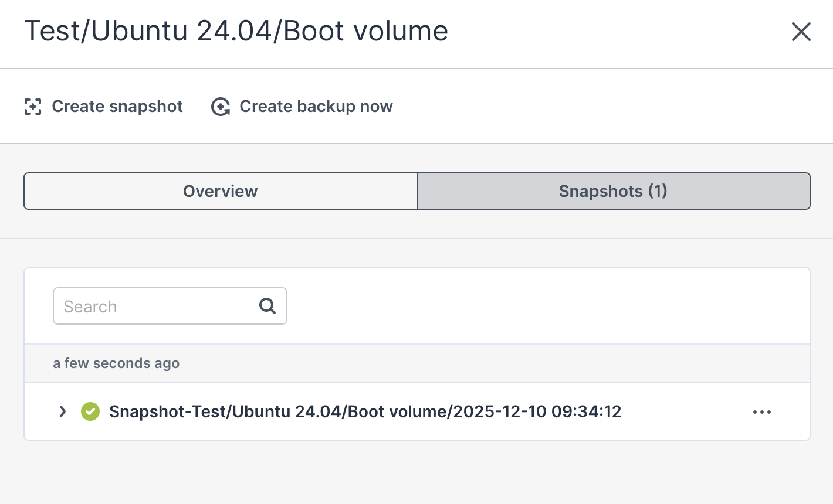The height and width of the screenshot is (504, 833).
Task: Click blank row space before the three-dot menu
Action: (686, 411)
